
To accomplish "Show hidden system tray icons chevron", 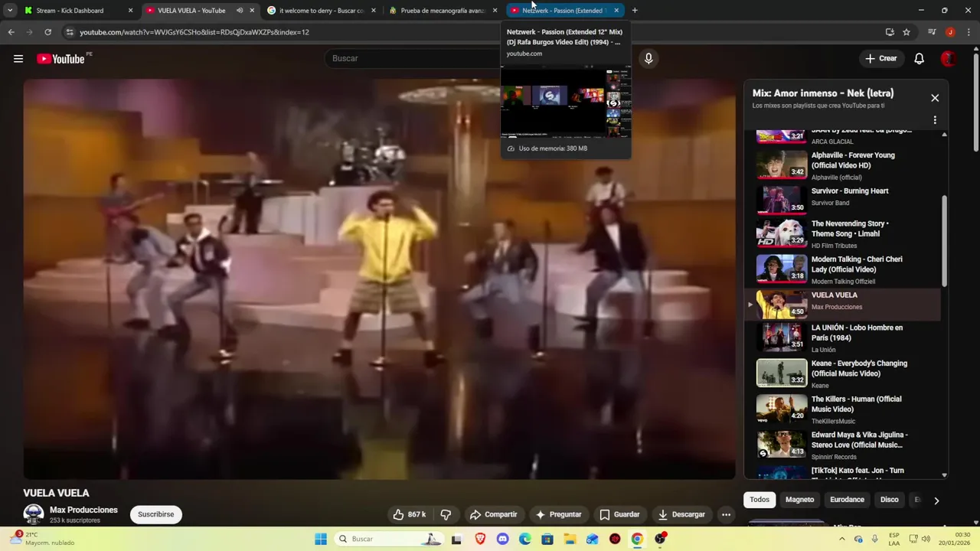I will click(842, 539).
